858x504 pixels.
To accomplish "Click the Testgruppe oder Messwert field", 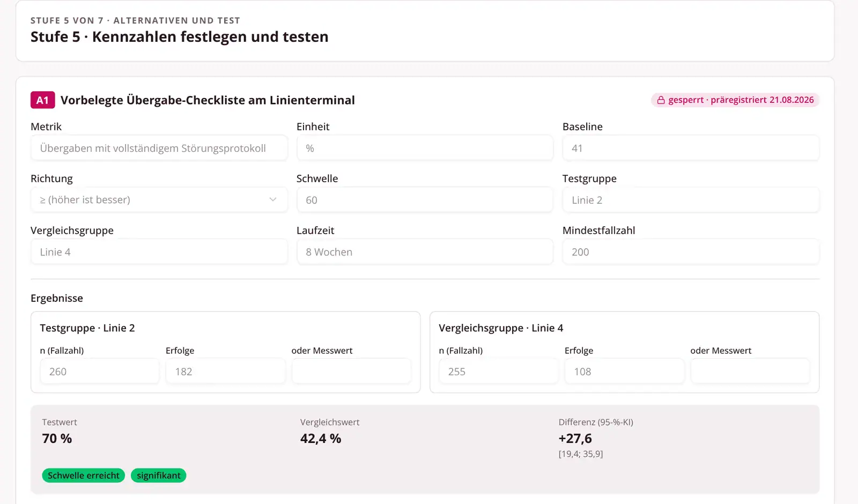I will pyautogui.click(x=351, y=372).
